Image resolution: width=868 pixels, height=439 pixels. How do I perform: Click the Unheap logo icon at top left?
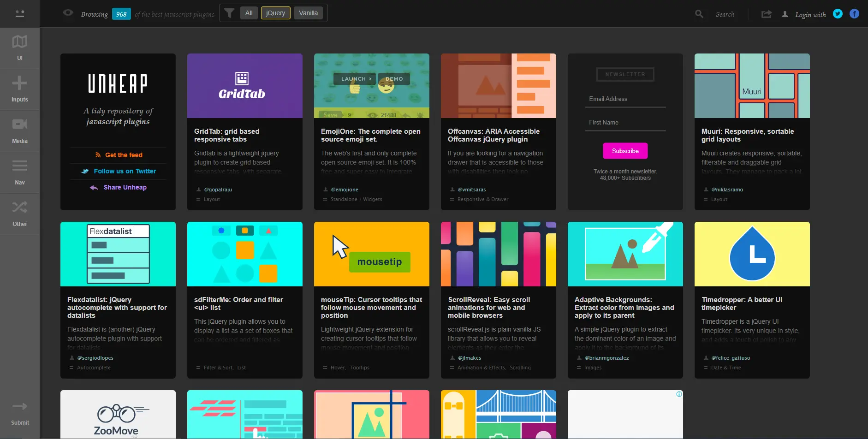[x=20, y=14]
